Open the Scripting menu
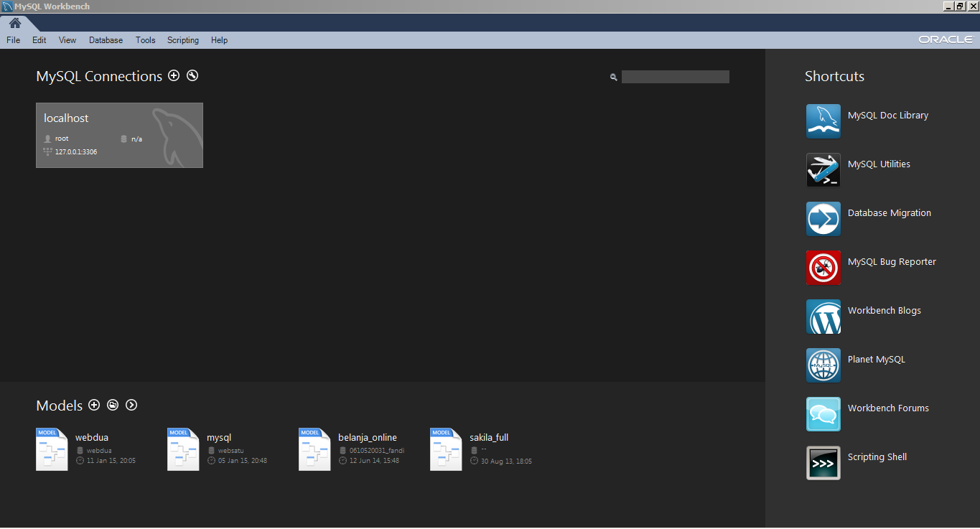The height and width of the screenshot is (529, 980). (x=183, y=40)
